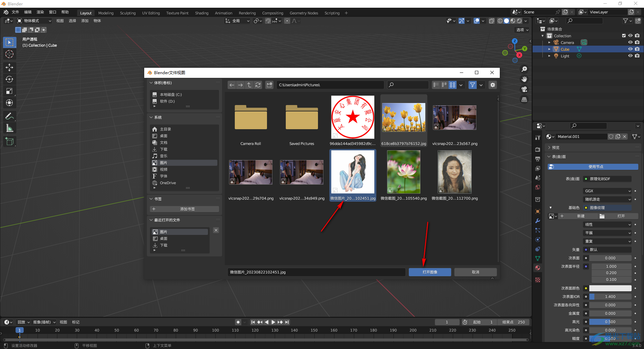Select the Move tool in left toolbar
Viewport: 644px width, 349px height.
point(9,67)
